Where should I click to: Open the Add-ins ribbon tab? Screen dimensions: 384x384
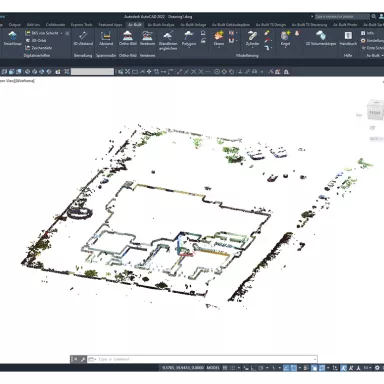[x=33, y=25]
